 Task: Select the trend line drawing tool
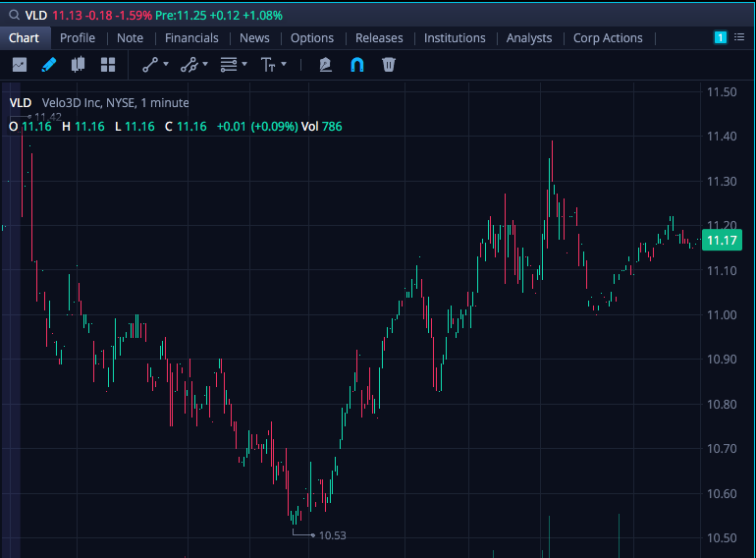[150, 65]
